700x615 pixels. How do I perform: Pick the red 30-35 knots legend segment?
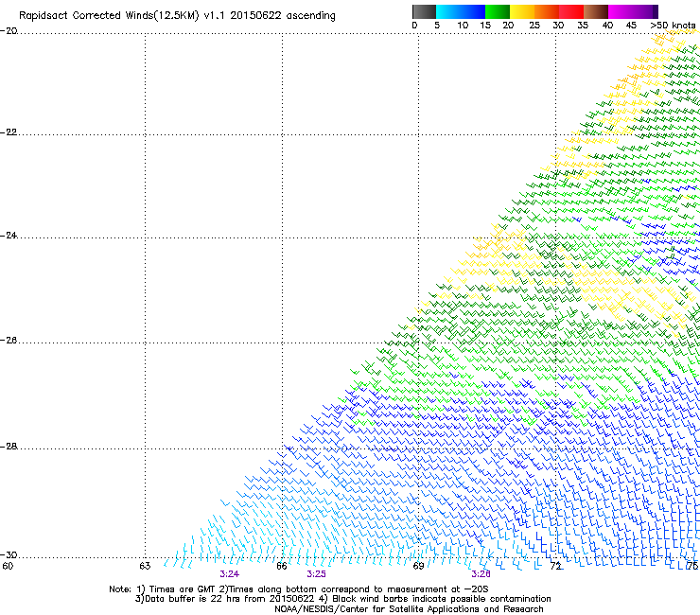571,11
